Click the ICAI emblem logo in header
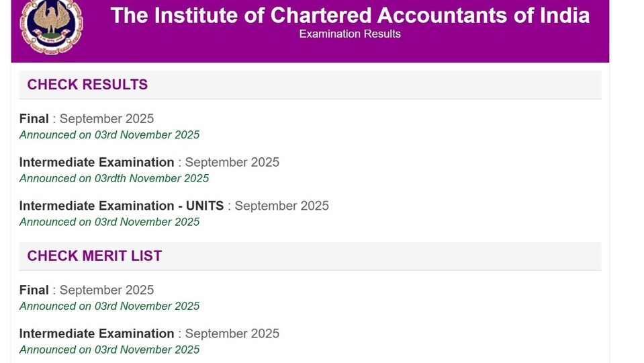Viewport: 644px width, 363px height. [51, 27]
